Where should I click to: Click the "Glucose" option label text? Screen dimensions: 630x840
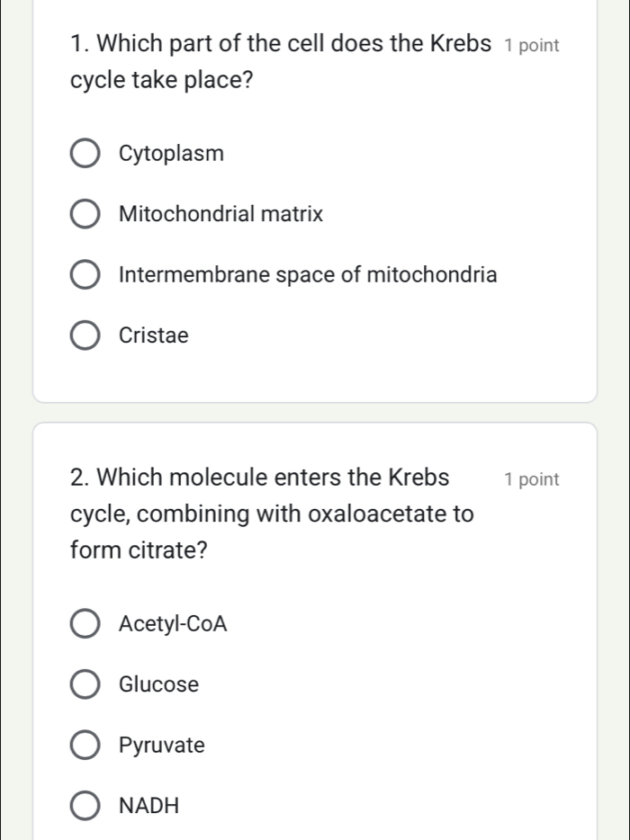pos(158,685)
